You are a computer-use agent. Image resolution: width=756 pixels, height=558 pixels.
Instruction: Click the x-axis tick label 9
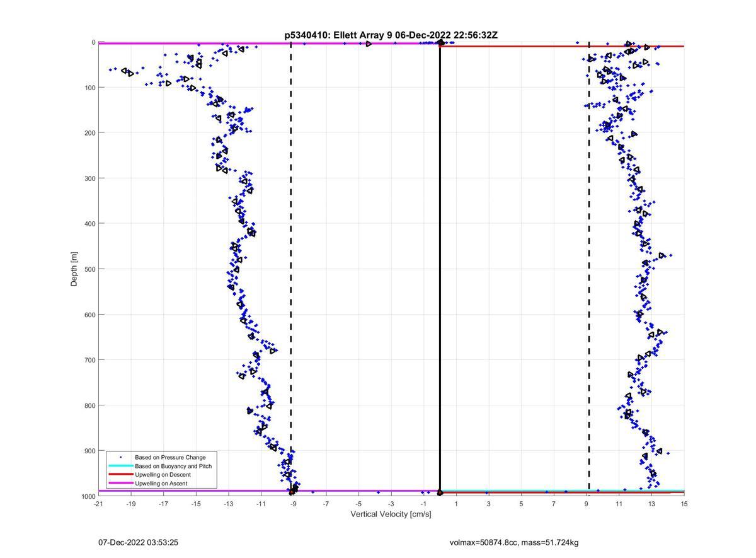[587, 504]
